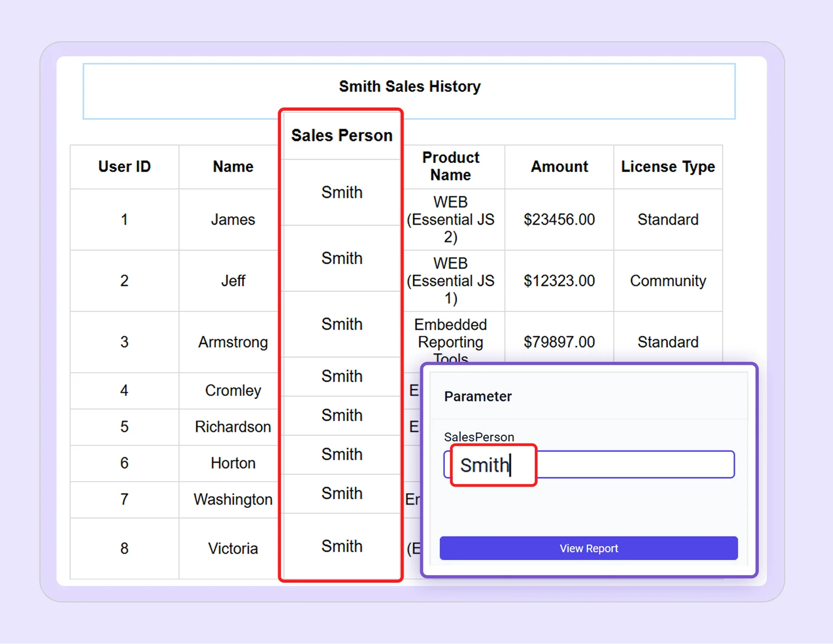Click the Amount column header
Screen dimensions: 833x644
pos(559,167)
